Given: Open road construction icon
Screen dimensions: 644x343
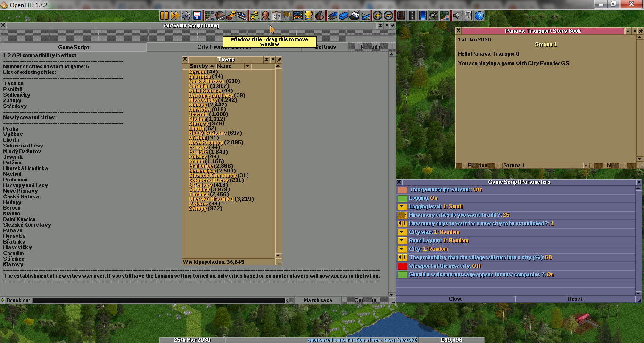Looking at the screenshot, I should pos(412,16).
